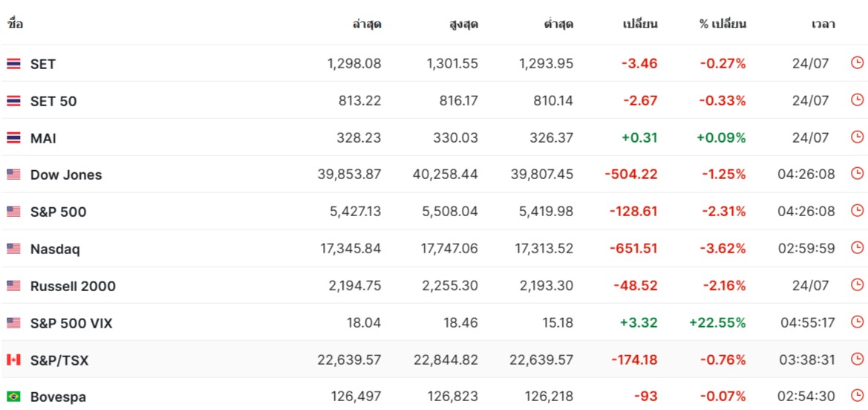Image resolution: width=868 pixels, height=410 pixels.
Task: Open the Bovespa index link
Action: pos(58,397)
